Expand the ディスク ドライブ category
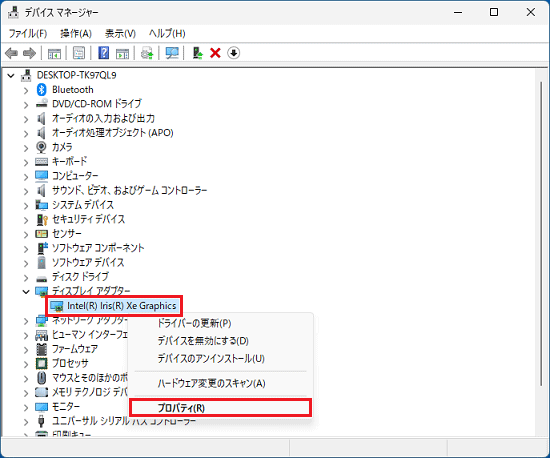 [x=26, y=277]
